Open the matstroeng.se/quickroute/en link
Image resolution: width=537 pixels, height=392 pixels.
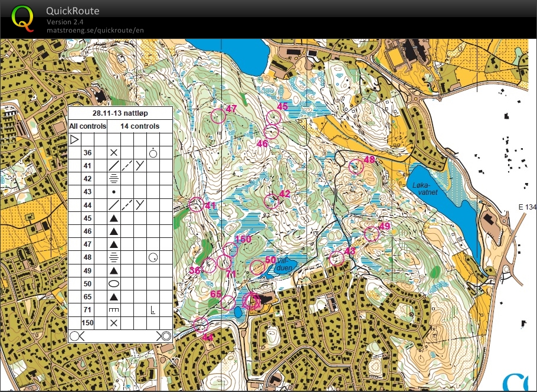(x=95, y=30)
